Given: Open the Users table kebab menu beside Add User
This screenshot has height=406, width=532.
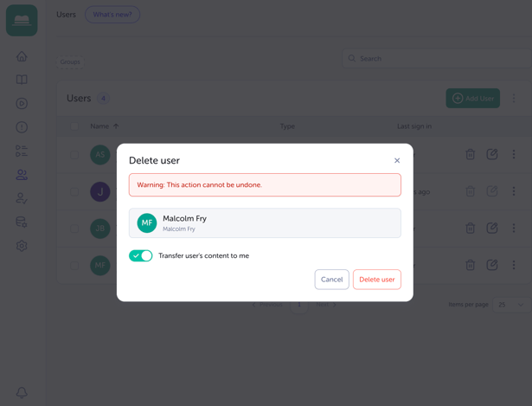Looking at the screenshot, I should (x=514, y=98).
